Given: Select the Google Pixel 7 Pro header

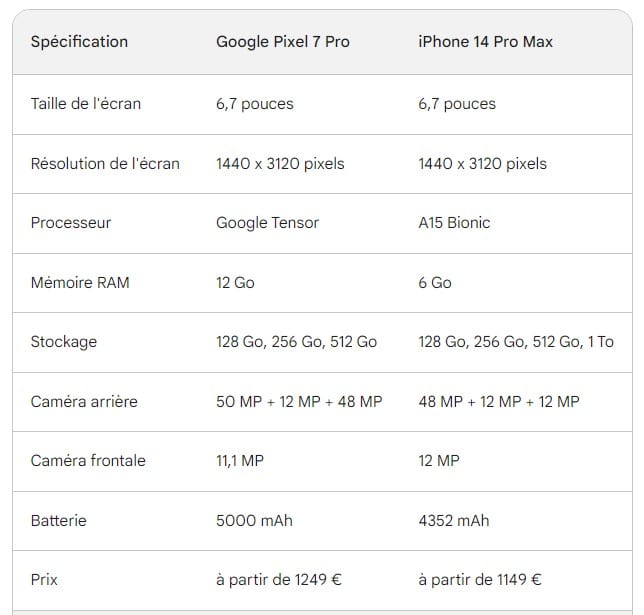Looking at the screenshot, I should (283, 42).
